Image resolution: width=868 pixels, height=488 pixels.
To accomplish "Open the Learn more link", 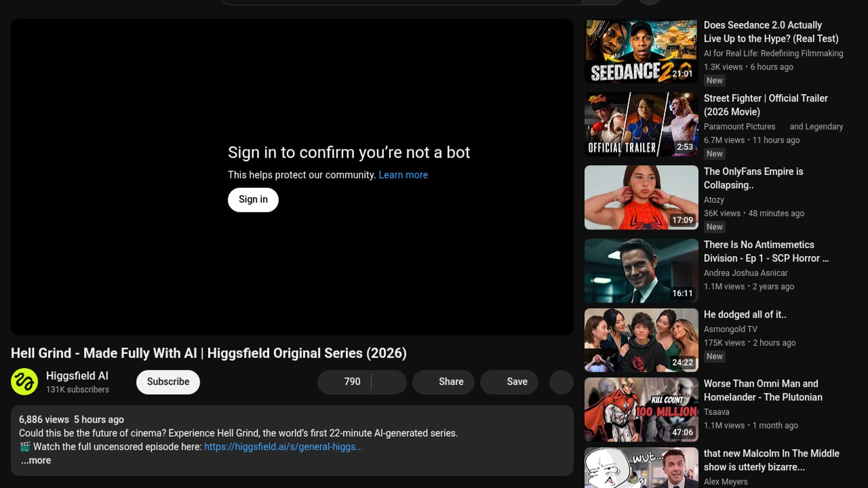I will click(x=403, y=175).
